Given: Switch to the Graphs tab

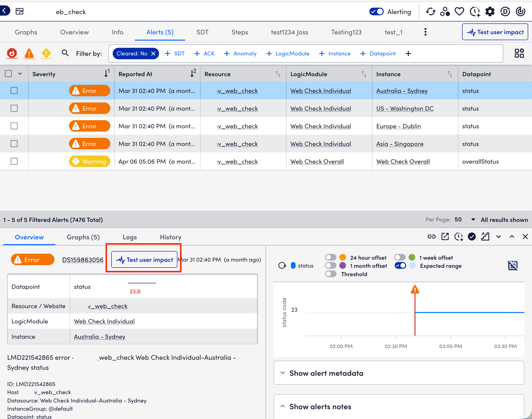Looking at the screenshot, I should [26, 32].
